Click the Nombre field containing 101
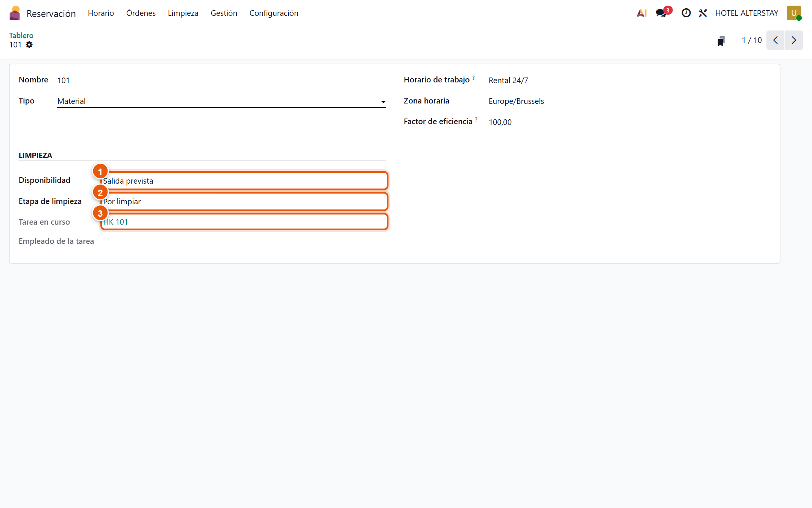The width and height of the screenshot is (812, 508). pyautogui.click(x=221, y=80)
